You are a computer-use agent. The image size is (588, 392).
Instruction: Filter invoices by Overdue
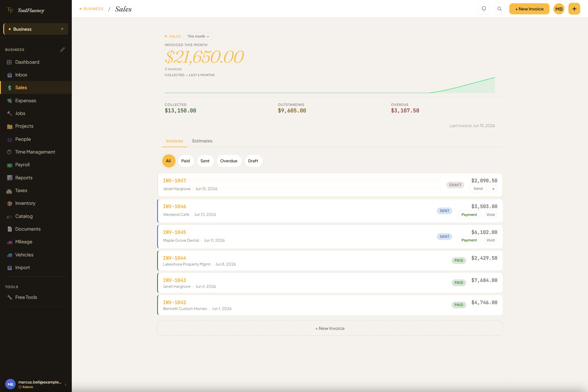coord(229,161)
